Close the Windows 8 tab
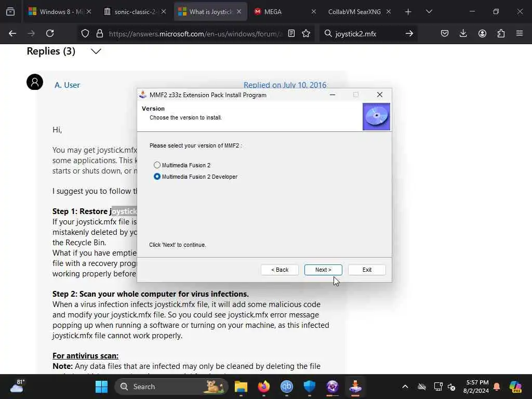This screenshot has height=399, width=532. coord(88,11)
